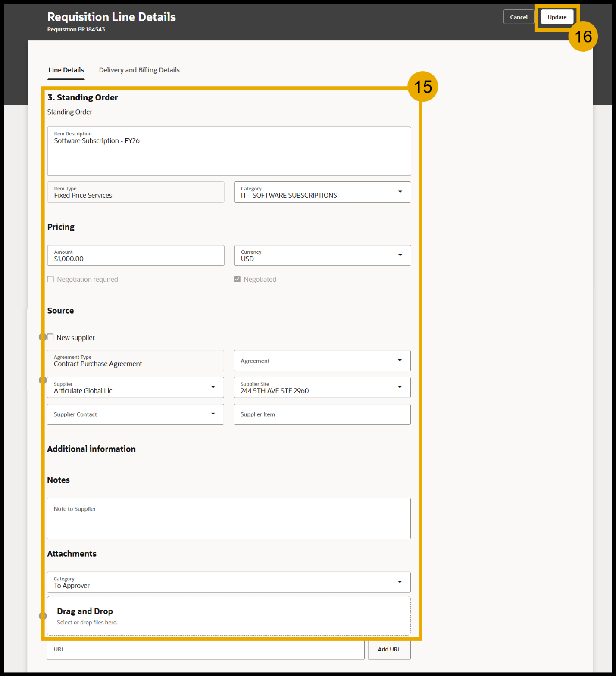Click the Drag and Drop file area
This screenshot has width=616, height=676.
[228, 616]
